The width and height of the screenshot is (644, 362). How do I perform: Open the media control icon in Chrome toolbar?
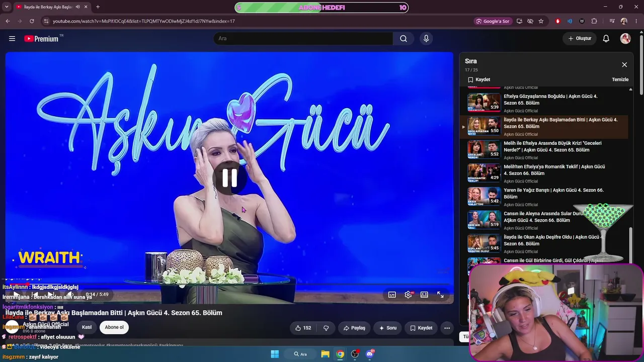[612, 21]
